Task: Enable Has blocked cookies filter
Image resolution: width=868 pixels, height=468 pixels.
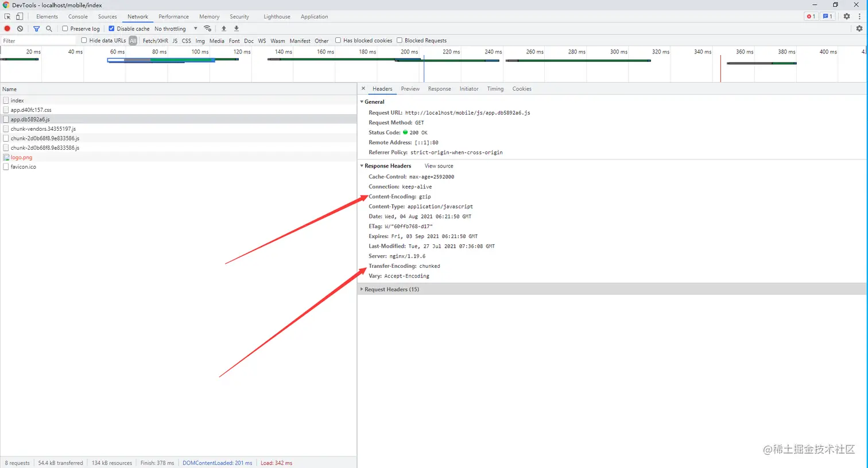Action: click(338, 41)
